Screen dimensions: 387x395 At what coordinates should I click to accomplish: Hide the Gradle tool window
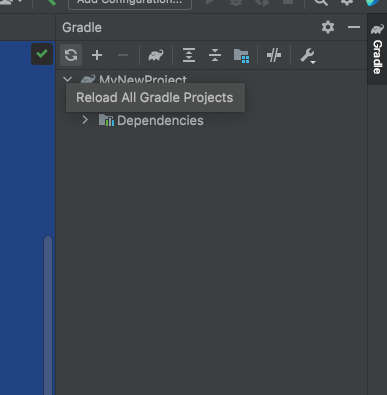354,27
